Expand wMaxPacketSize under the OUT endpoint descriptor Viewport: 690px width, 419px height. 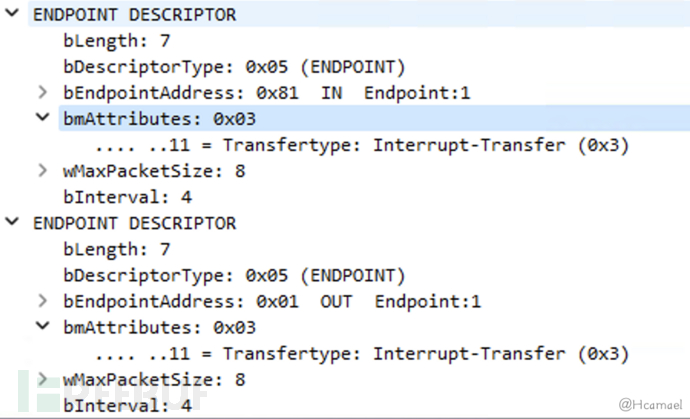pyautogui.click(x=42, y=379)
